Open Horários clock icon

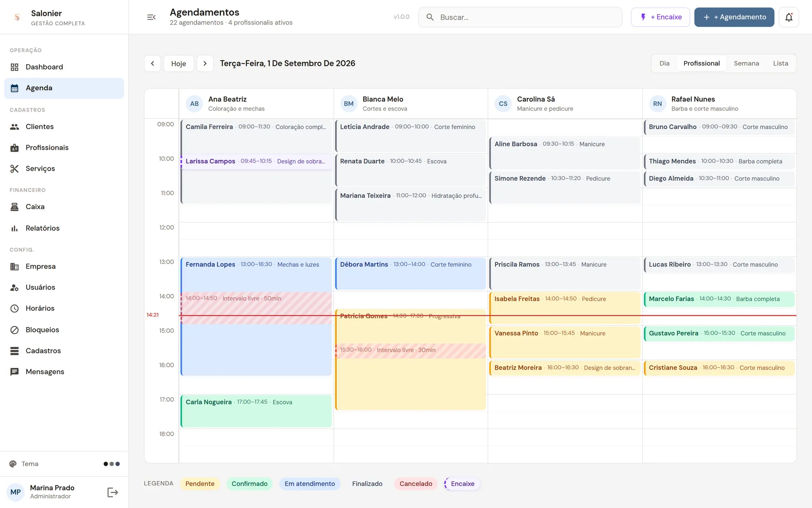click(x=14, y=308)
